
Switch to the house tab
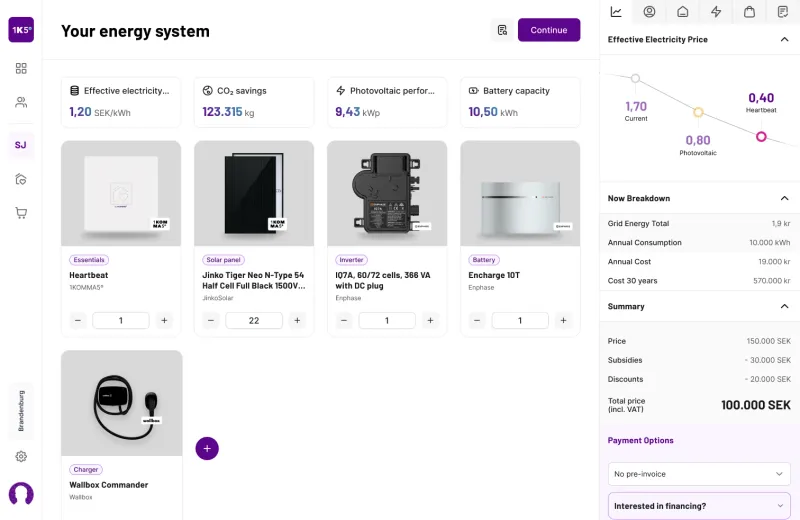683,12
